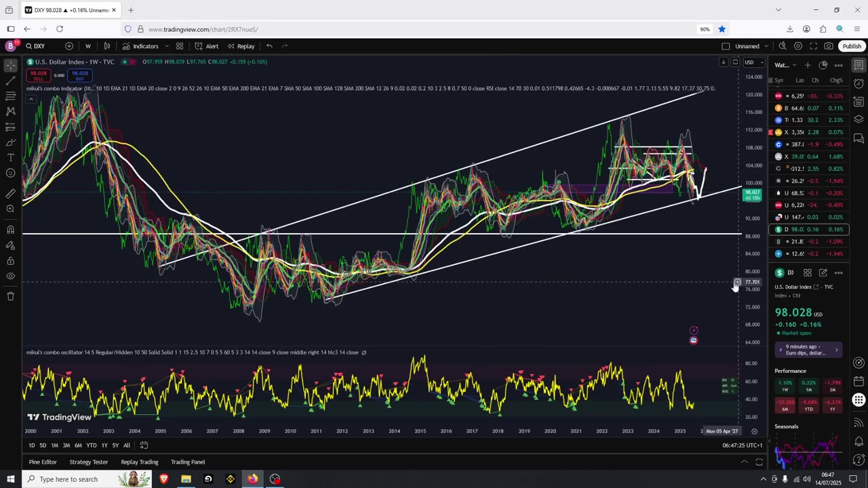Select the YTD time range
The width and height of the screenshot is (868, 488).
91,445
